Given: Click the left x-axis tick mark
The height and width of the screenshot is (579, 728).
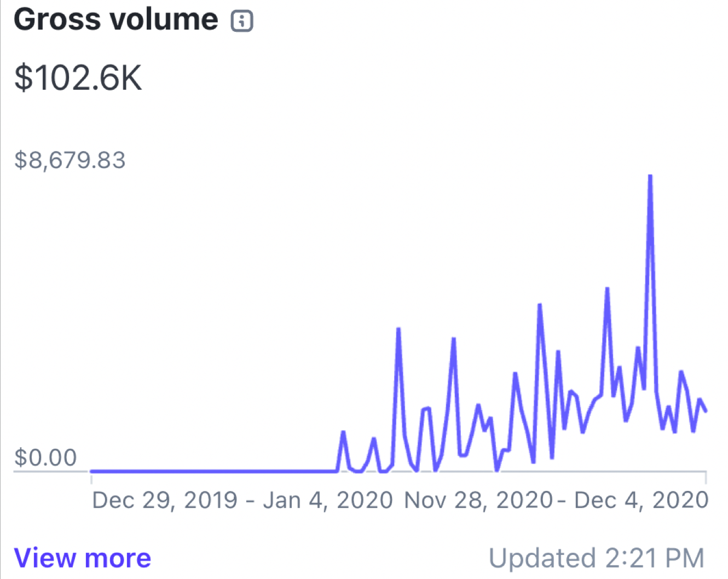Looking at the screenshot, I should (x=91, y=478).
